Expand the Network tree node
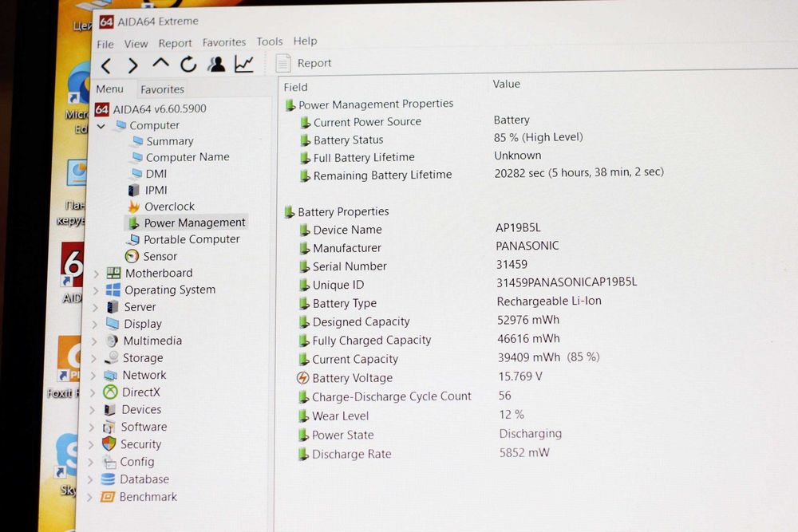Screen dimensions: 798x532 click(93, 376)
